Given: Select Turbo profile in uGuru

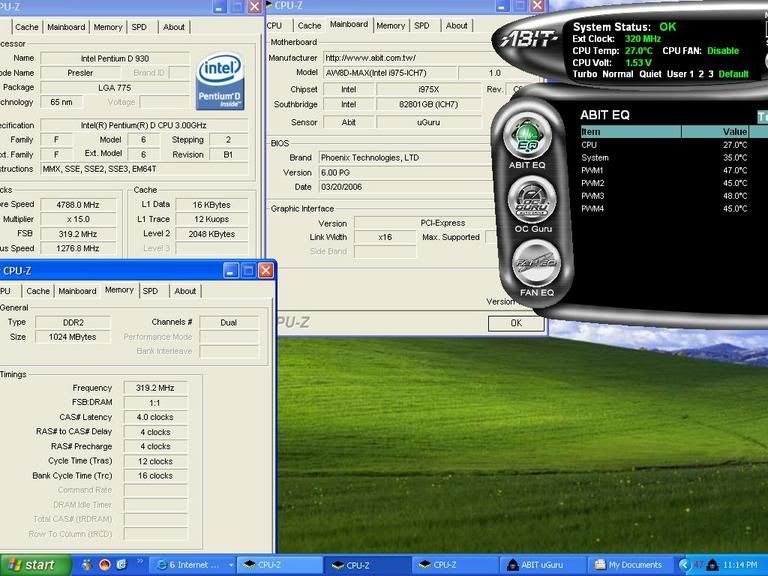Looking at the screenshot, I should point(585,74).
